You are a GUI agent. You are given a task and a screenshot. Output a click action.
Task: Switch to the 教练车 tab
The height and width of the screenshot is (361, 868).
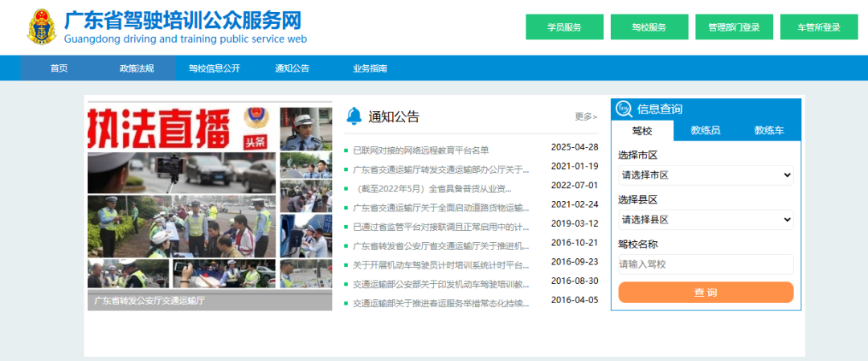coord(768,130)
